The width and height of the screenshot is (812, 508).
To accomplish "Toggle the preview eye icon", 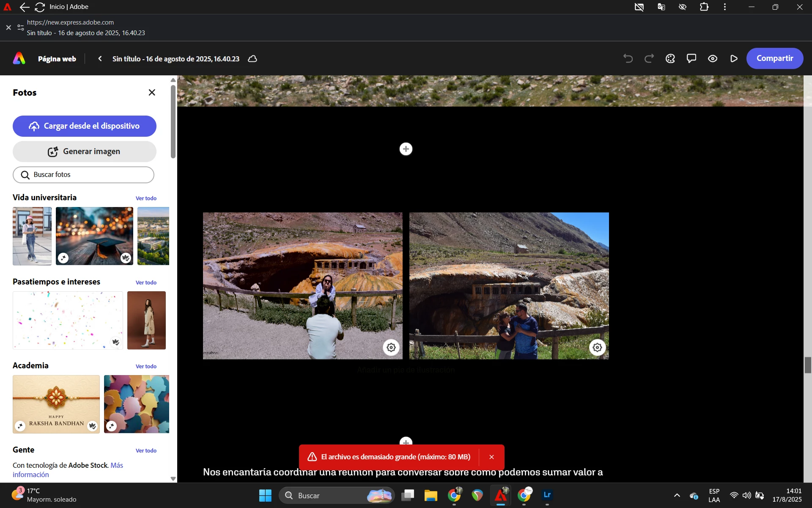I will click(713, 58).
